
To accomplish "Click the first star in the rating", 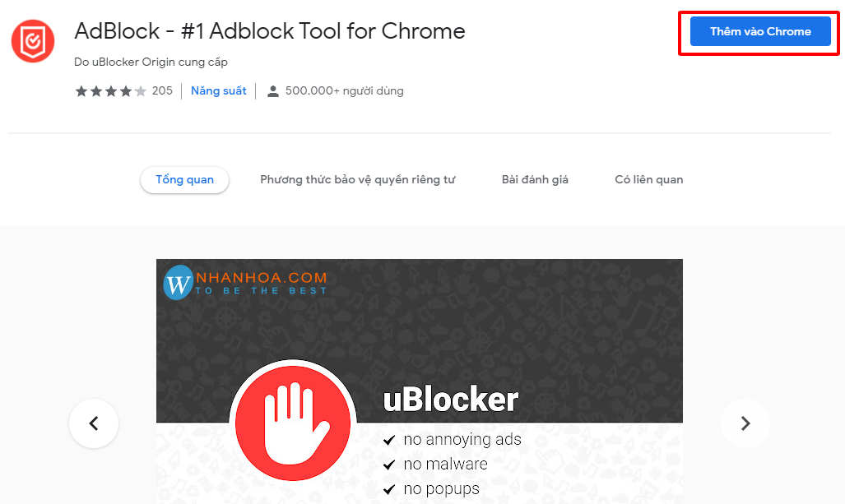I will [82, 90].
